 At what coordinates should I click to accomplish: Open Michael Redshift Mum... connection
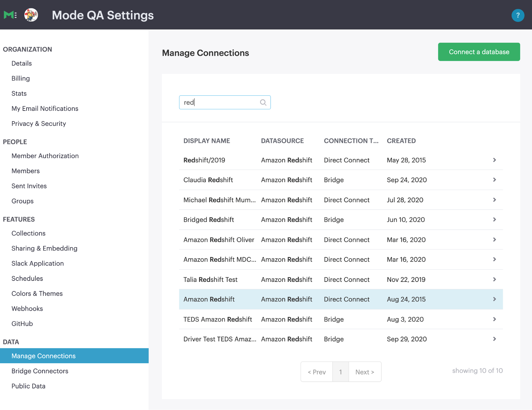pyautogui.click(x=341, y=200)
